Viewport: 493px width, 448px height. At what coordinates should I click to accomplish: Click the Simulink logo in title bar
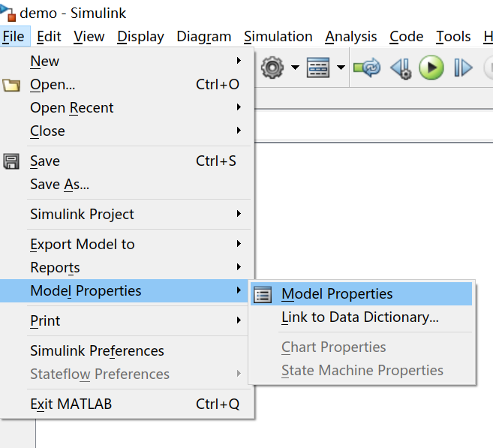point(8,13)
